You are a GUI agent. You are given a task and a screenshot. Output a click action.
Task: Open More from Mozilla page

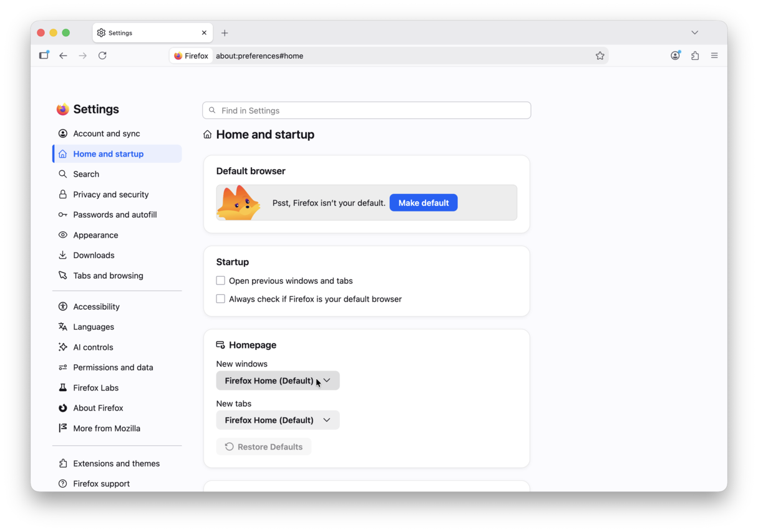tap(117, 428)
